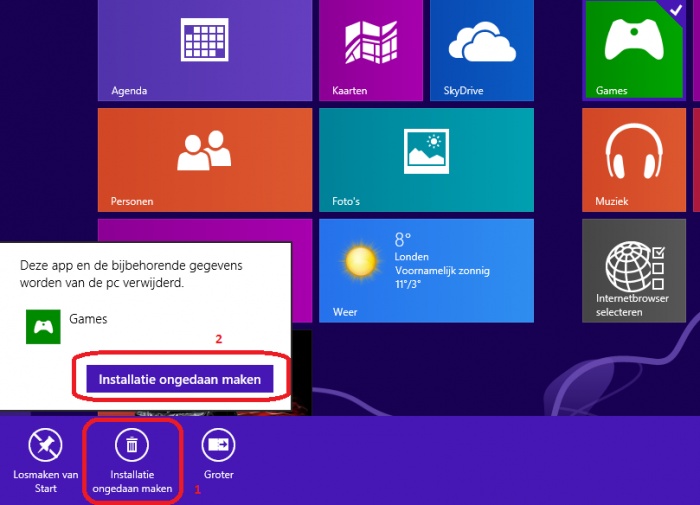Open the Weer weather tile
The height and width of the screenshot is (505, 700).
pyautogui.click(x=426, y=271)
